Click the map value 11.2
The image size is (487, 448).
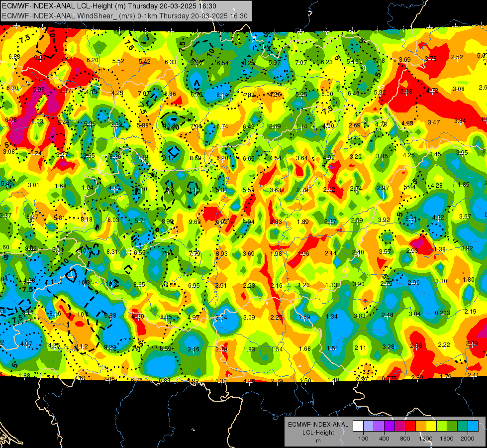click(x=82, y=346)
